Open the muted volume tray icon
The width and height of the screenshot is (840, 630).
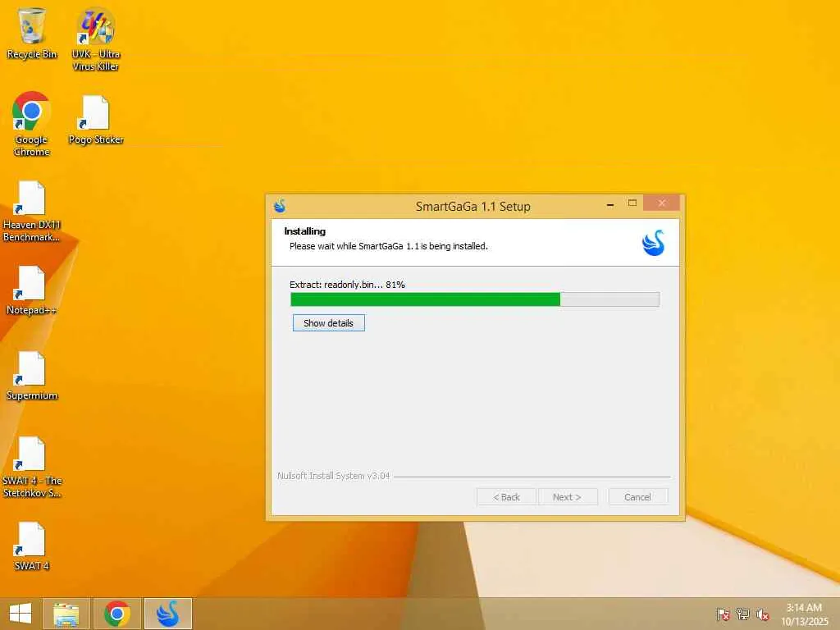762,614
